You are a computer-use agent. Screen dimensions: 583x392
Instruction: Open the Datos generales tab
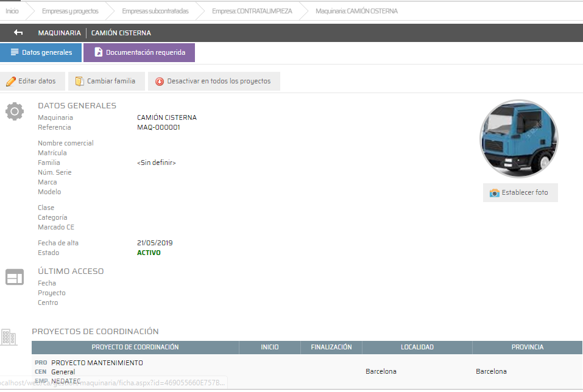click(x=41, y=52)
